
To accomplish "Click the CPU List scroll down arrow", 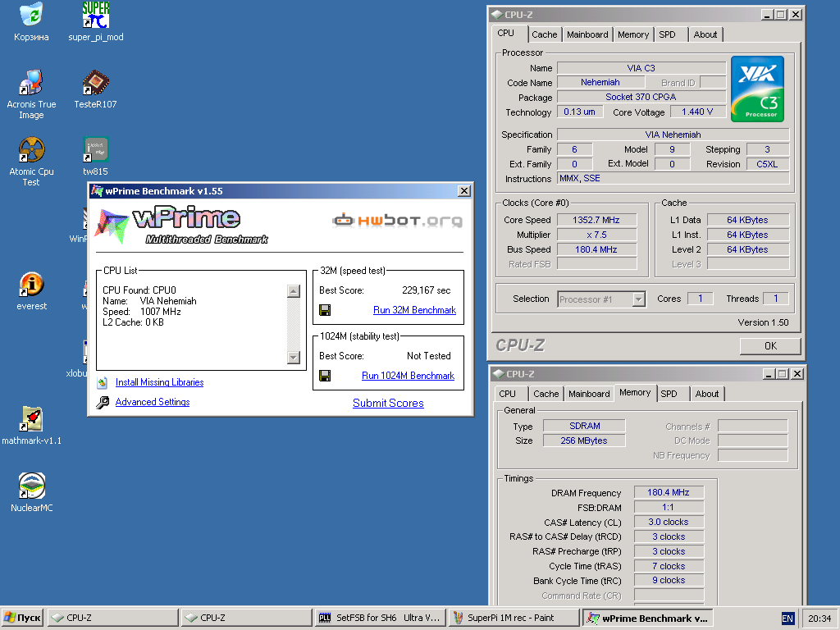I will [x=293, y=358].
